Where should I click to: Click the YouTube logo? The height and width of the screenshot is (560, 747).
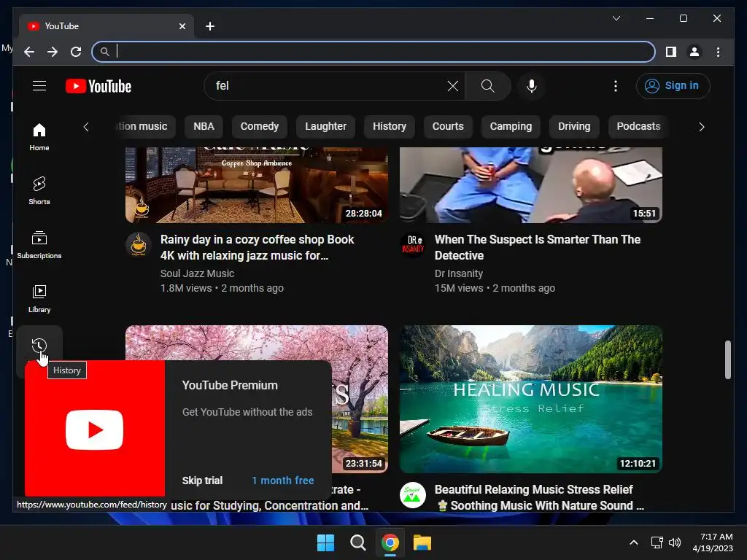[x=98, y=86]
